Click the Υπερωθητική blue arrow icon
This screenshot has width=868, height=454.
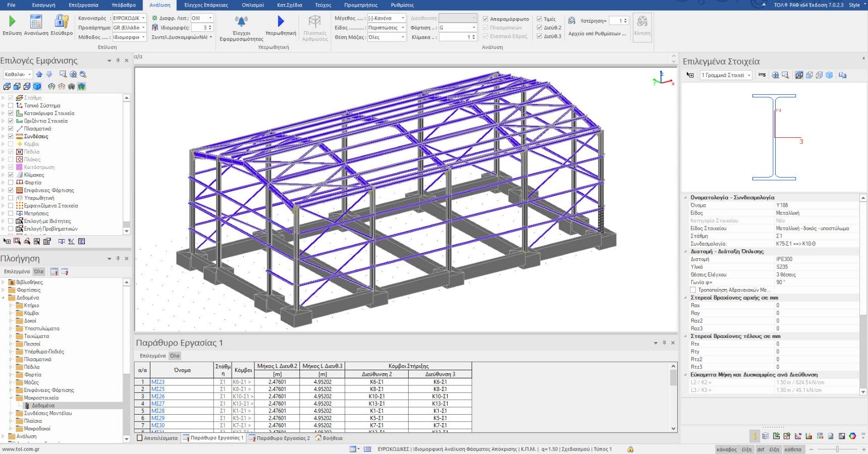(x=281, y=21)
